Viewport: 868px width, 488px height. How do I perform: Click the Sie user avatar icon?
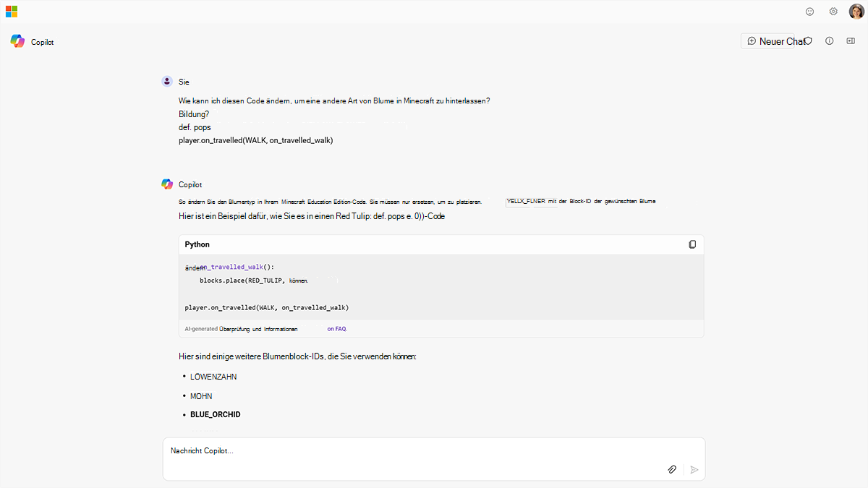click(x=167, y=81)
